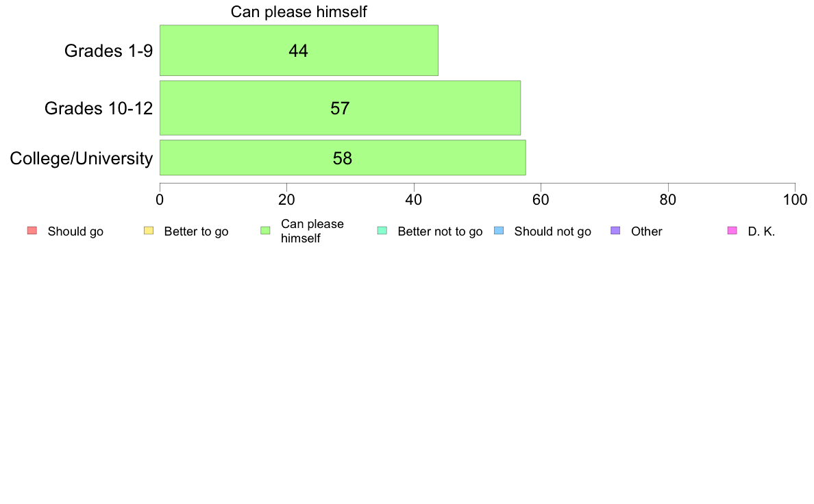Select the green Can please himself swatch
Viewport: 814px width, 504px height.
point(265,231)
